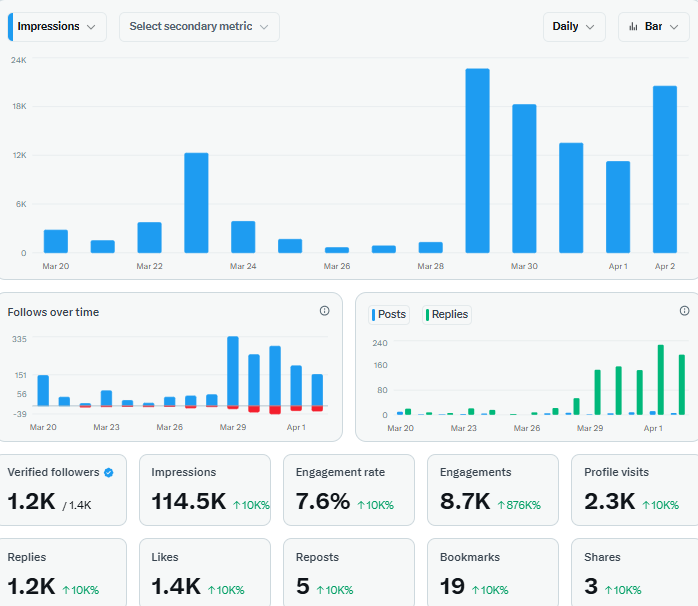
Task: Click the '24K' axis label on impressions chart
Action: tap(19, 60)
